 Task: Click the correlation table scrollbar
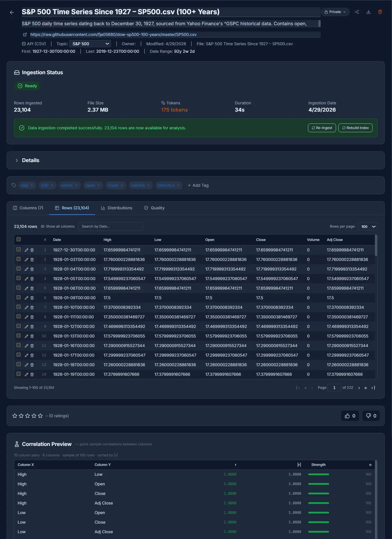(x=376, y=499)
